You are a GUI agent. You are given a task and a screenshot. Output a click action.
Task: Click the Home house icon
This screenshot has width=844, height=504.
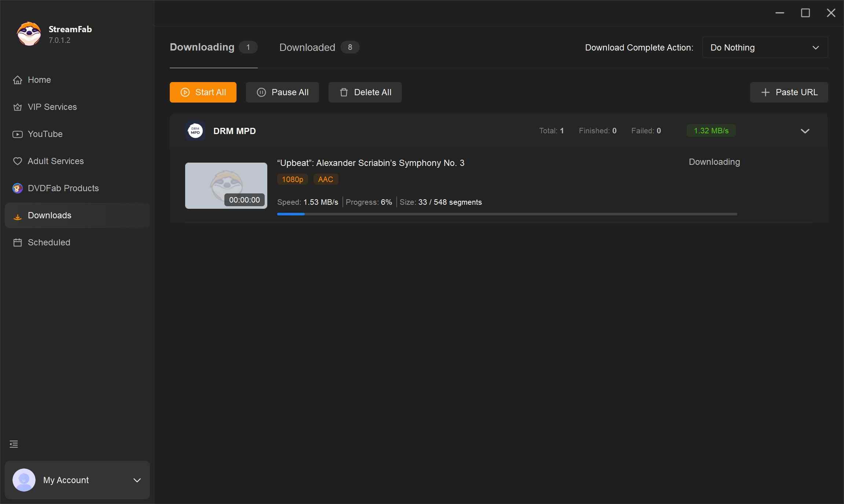pos(17,80)
